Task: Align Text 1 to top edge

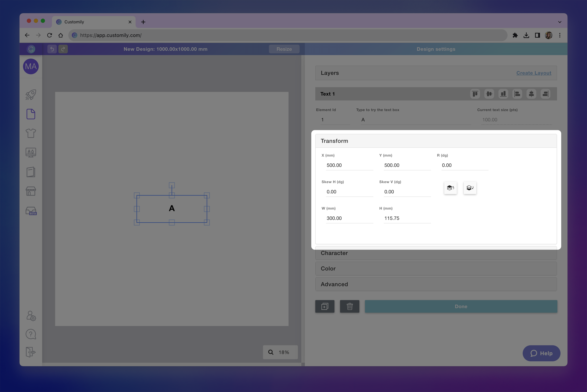Action: click(475, 94)
